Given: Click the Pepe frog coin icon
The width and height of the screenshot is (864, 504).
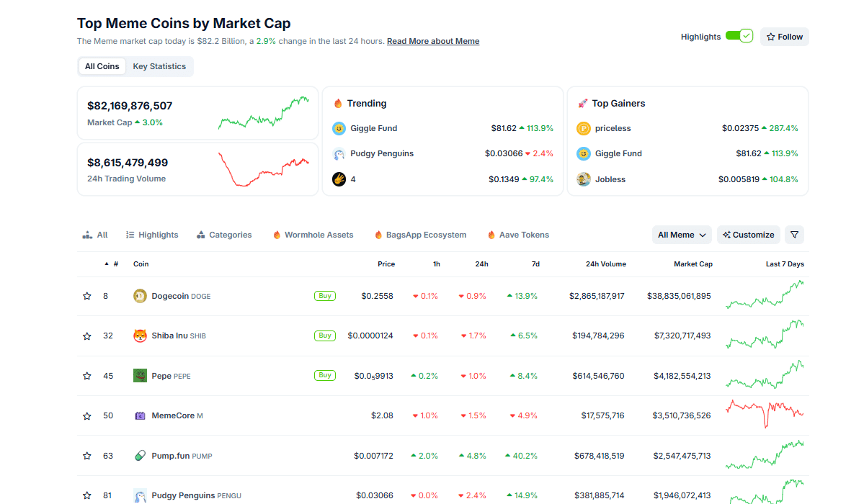Looking at the screenshot, I should click(140, 376).
